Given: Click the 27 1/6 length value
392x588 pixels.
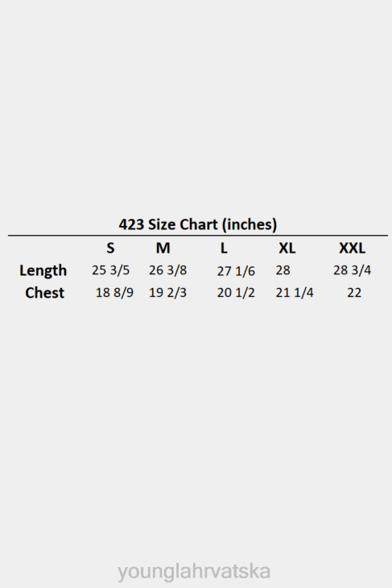Looking at the screenshot, I should click(236, 271).
